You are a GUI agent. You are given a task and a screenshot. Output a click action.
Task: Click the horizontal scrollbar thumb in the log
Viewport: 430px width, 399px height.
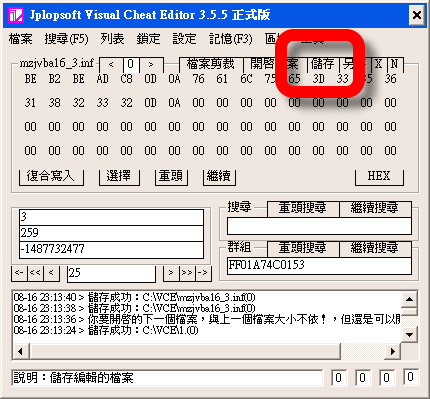click(185, 351)
